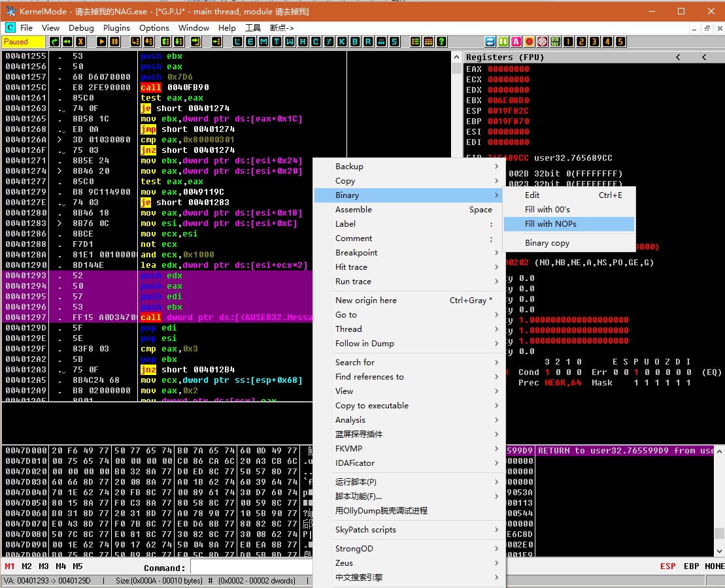
Task: Expand the Find references to submenu
Action: tap(409, 377)
